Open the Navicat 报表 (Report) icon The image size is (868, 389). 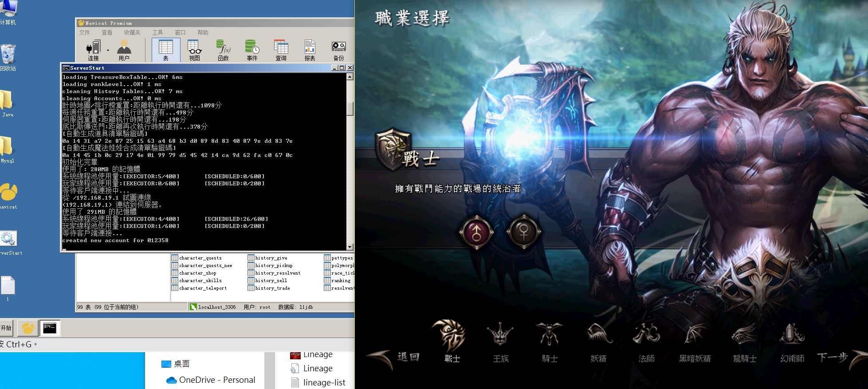[310, 50]
